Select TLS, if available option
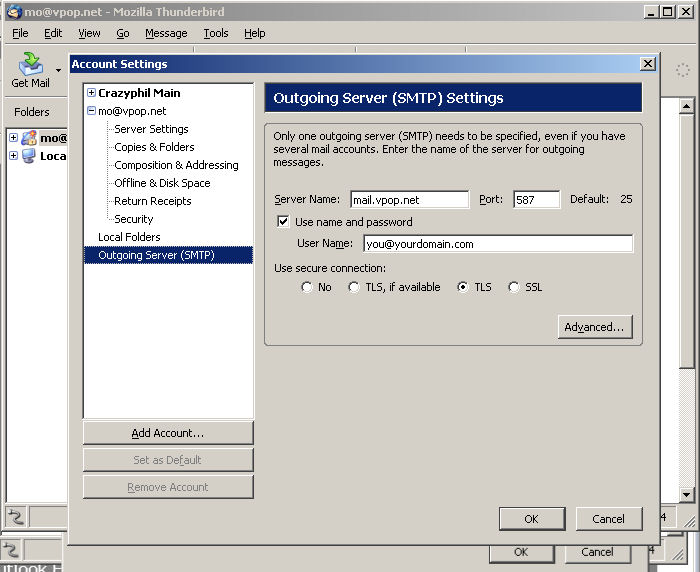This screenshot has width=700, height=572. 354,287
